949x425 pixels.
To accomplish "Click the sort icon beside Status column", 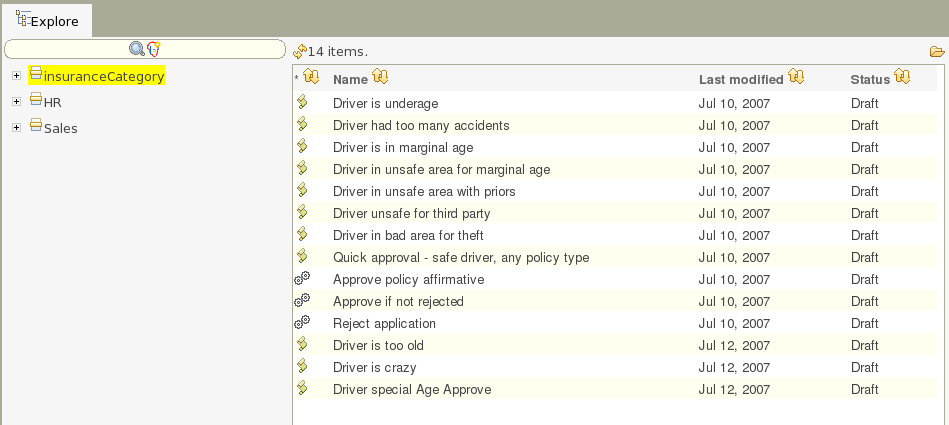I will pos(902,77).
